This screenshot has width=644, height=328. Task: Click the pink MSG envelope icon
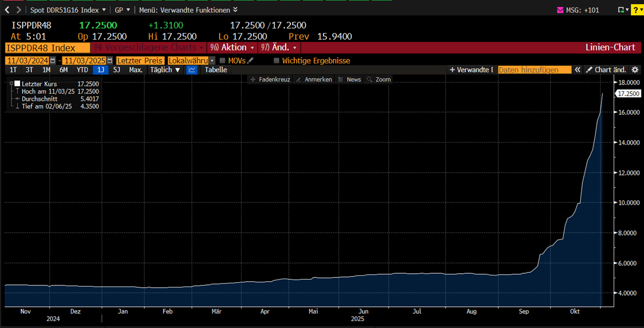click(560, 10)
